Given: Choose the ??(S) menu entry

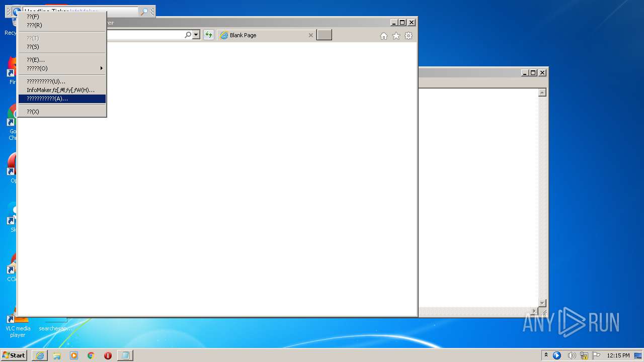Looking at the screenshot, I should pyautogui.click(x=62, y=47).
